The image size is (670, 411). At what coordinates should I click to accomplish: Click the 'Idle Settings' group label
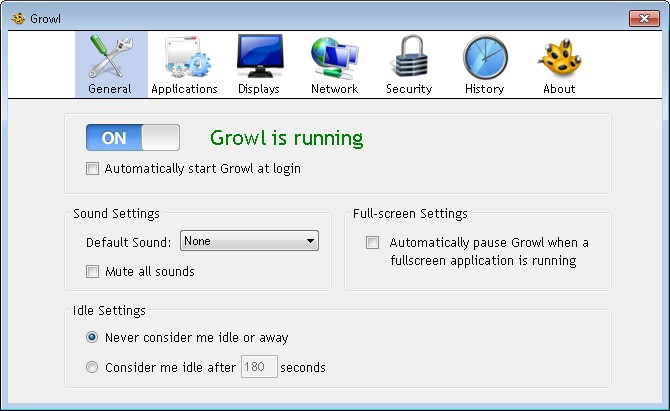[109, 311]
